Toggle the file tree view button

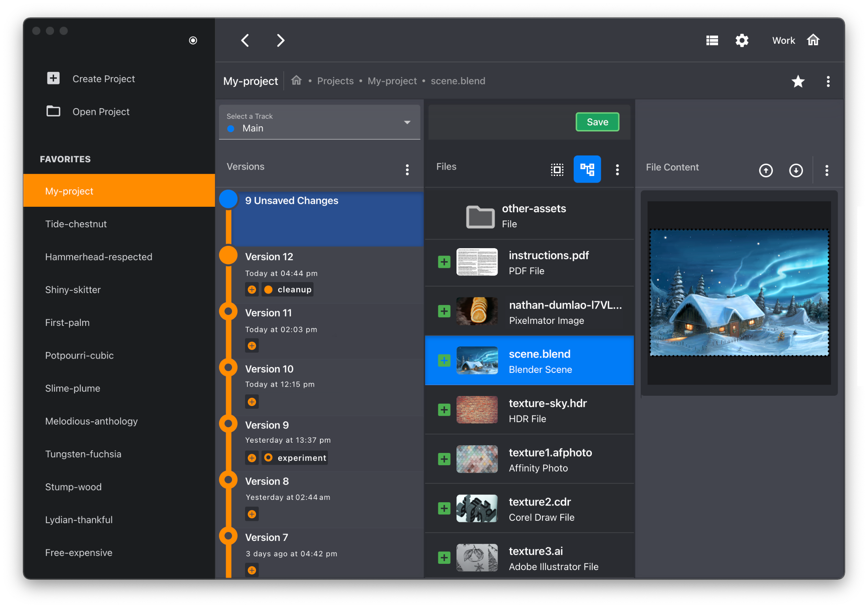pos(587,170)
